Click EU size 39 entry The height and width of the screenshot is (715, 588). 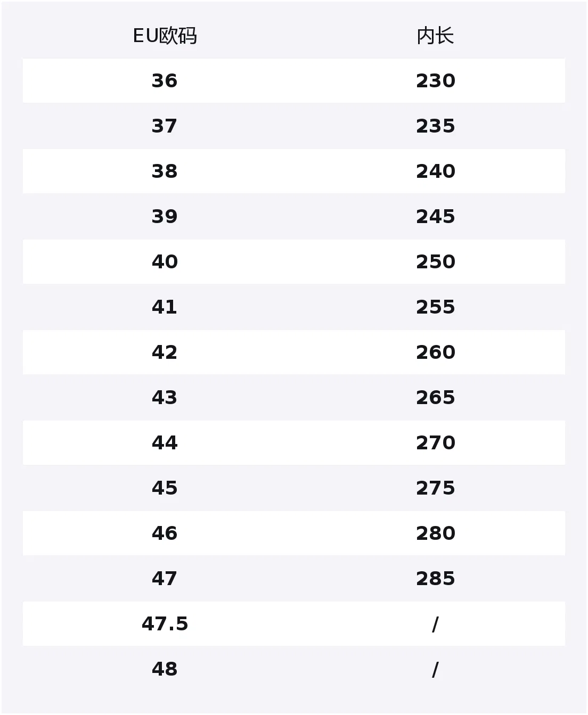[x=164, y=217]
